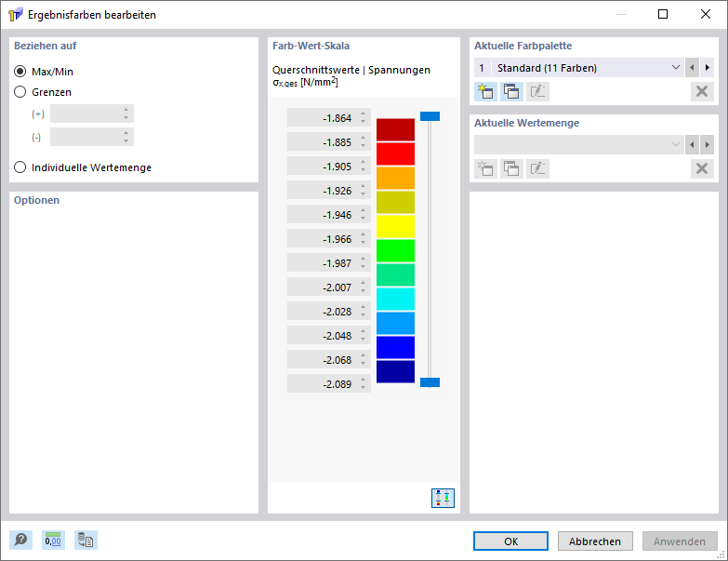Delete the current color palette
The image size is (728, 561).
702,91
